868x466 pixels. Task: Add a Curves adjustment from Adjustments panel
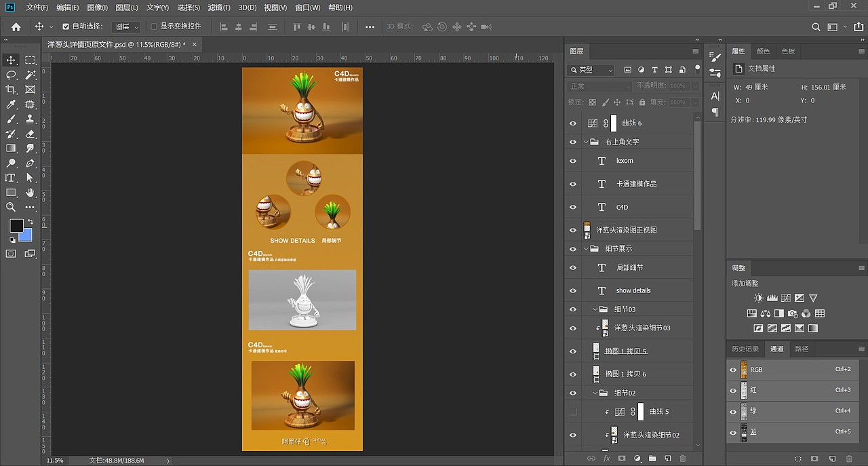(786, 298)
